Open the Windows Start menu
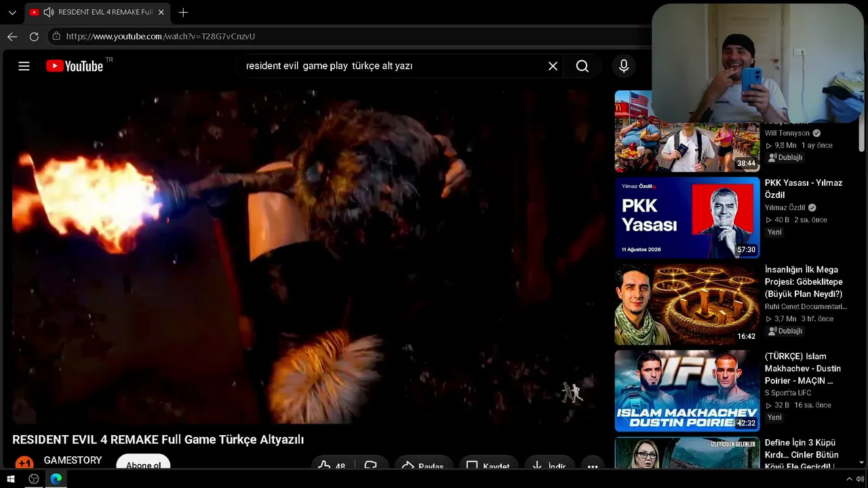Image resolution: width=868 pixels, height=488 pixels. pyautogui.click(x=11, y=479)
